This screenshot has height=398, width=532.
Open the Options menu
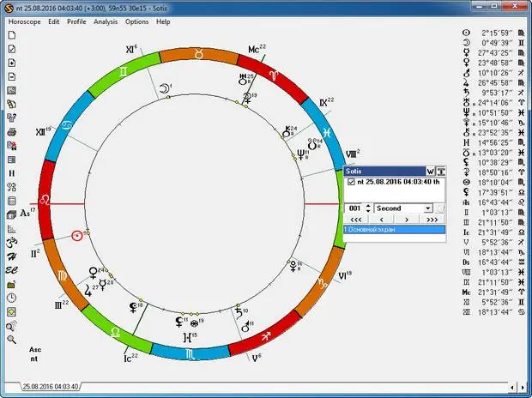click(136, 21)
